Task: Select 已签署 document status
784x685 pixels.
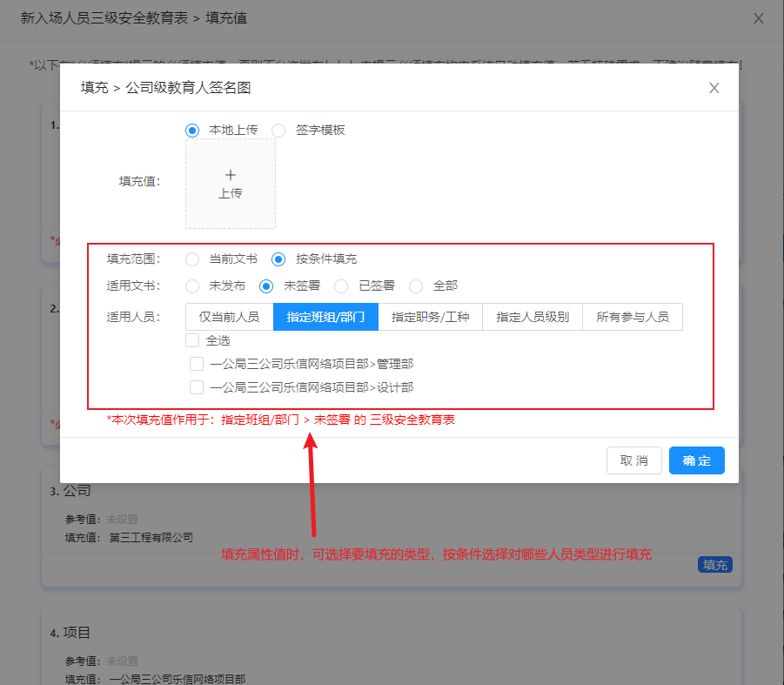Action: point(342,285)
